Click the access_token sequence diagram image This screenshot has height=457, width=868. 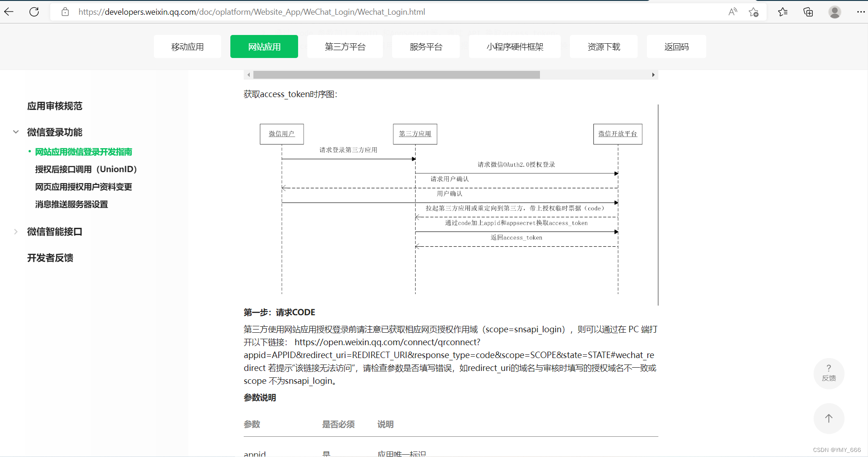[x=451, y=205]
